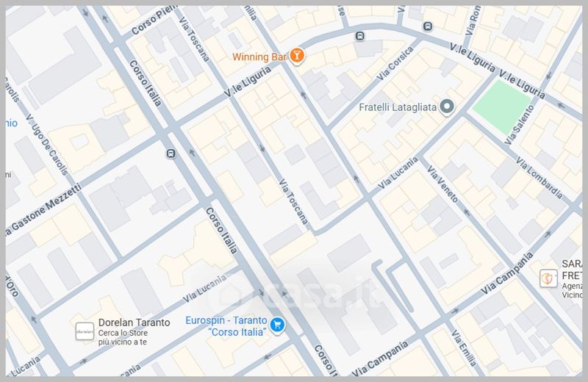Image resolution: width=588 pixels, height=382 pixels.
Task: Click the green park square by Via Salento
Action: [x=502, y=107]
